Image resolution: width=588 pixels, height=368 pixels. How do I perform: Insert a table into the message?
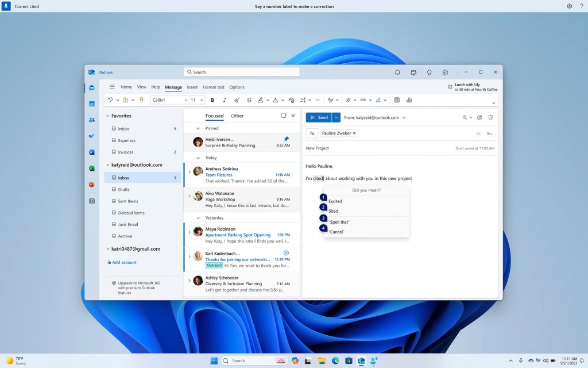tap(397, 100)
